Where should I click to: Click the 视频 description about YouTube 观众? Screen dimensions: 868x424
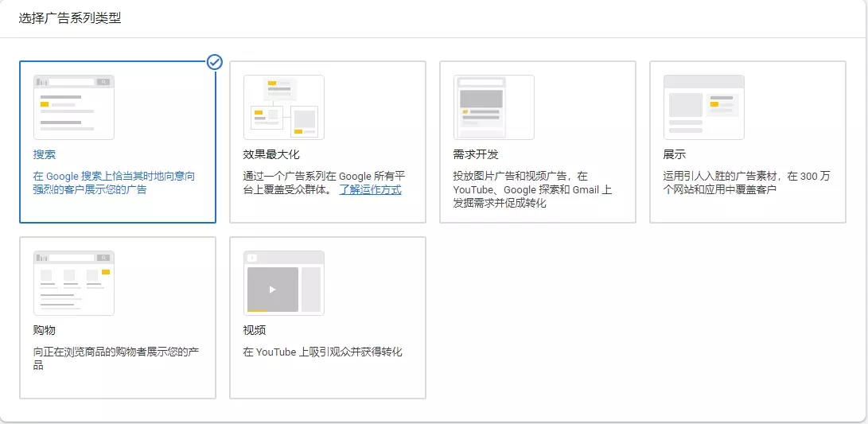[x=322, y=352]
